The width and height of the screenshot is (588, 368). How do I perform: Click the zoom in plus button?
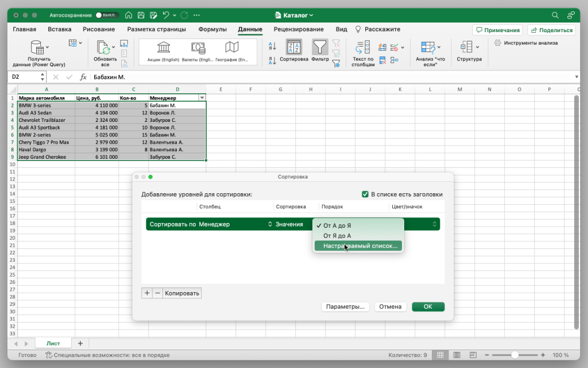pos(543,355)
